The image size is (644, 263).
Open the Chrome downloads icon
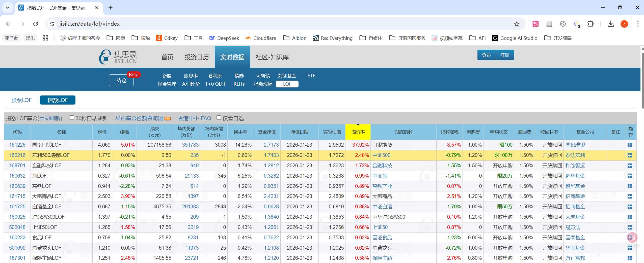click(x=610, y=24)
